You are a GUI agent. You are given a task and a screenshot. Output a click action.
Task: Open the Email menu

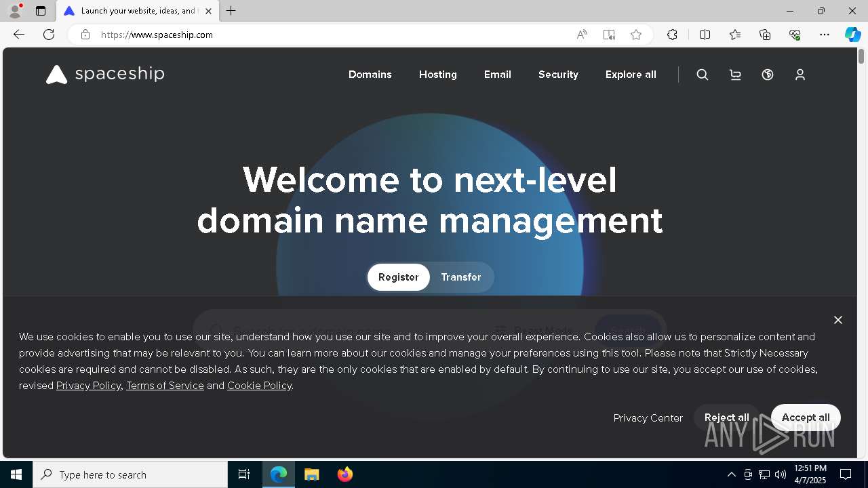coord(498,75)
